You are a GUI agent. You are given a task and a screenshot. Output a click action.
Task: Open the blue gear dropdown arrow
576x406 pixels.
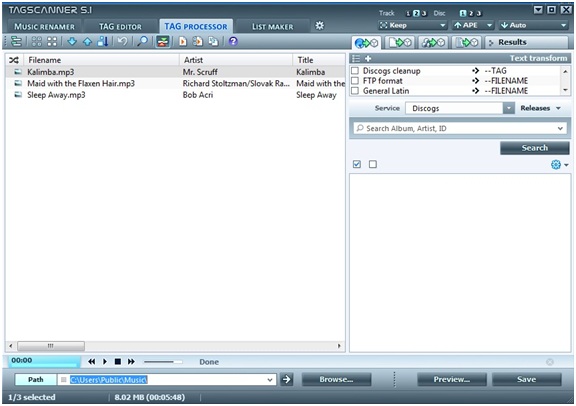point(566,165)
